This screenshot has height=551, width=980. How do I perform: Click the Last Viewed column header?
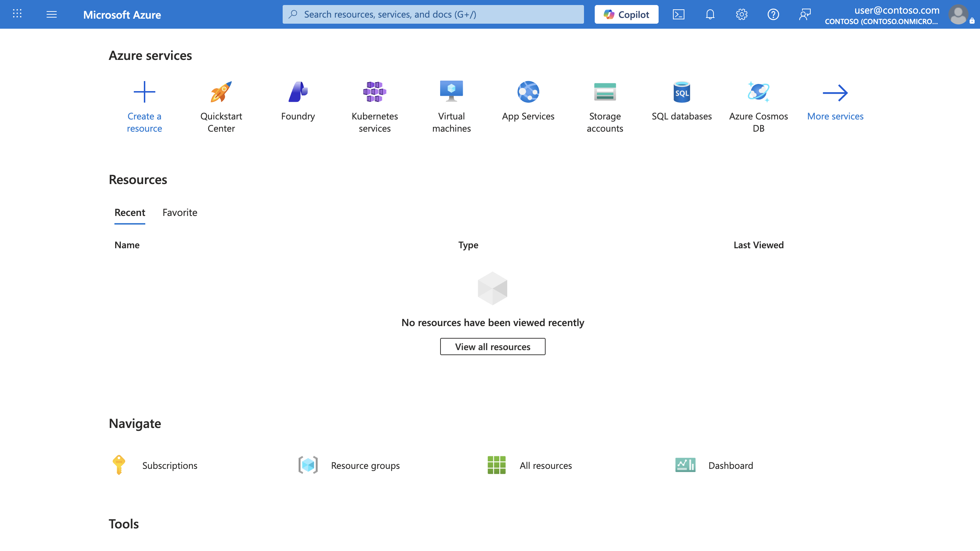759,245
